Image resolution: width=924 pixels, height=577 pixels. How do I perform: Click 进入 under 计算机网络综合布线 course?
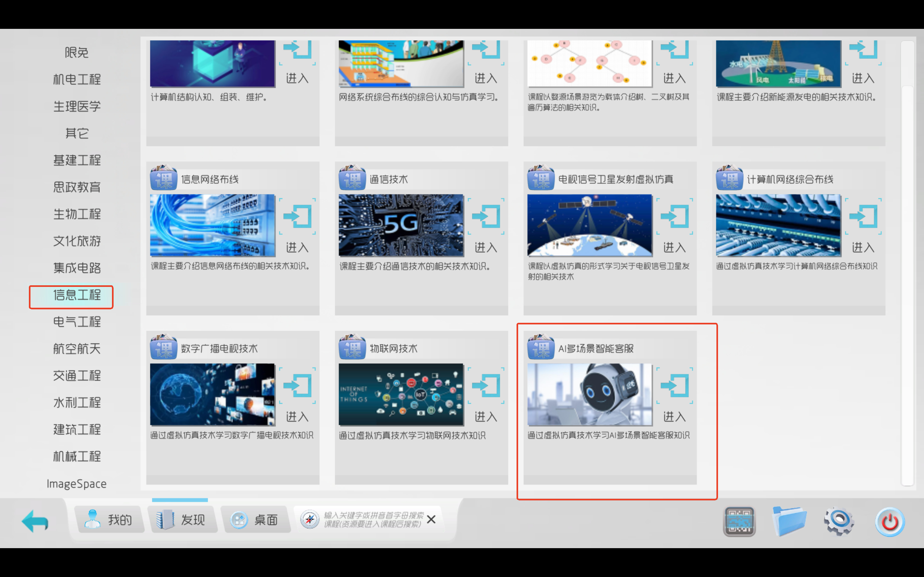tap(863, 247)
